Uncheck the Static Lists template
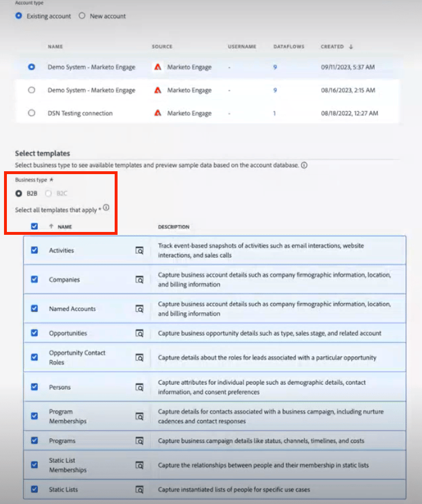 click(34, 489)
